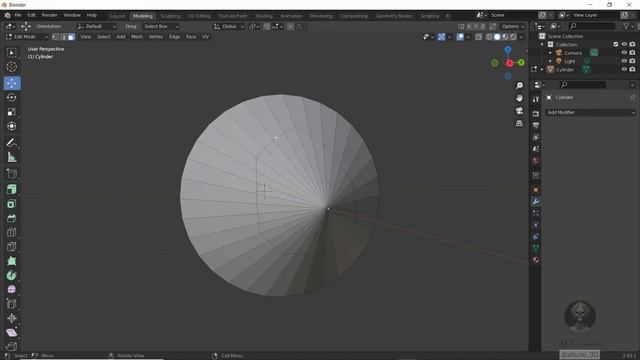Select the Knife tool
The width and height of the screenshot is (640, 360).
click(11, 247)
